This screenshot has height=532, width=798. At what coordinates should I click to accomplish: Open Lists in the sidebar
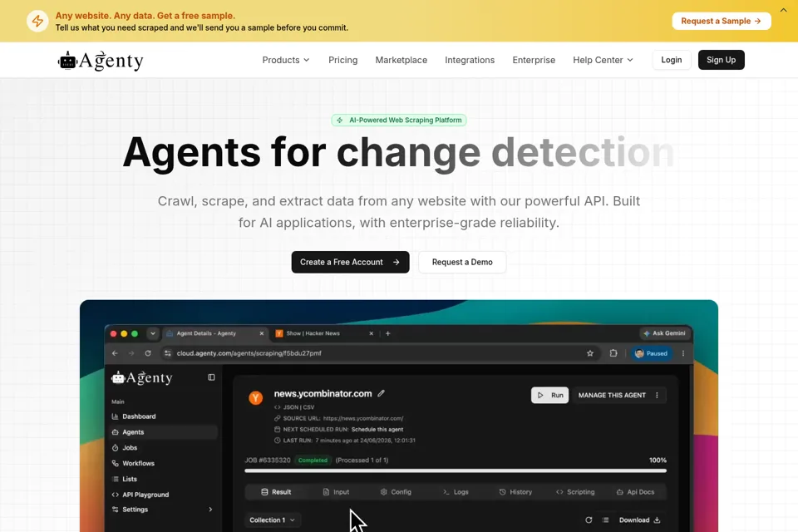click(163, 479)
